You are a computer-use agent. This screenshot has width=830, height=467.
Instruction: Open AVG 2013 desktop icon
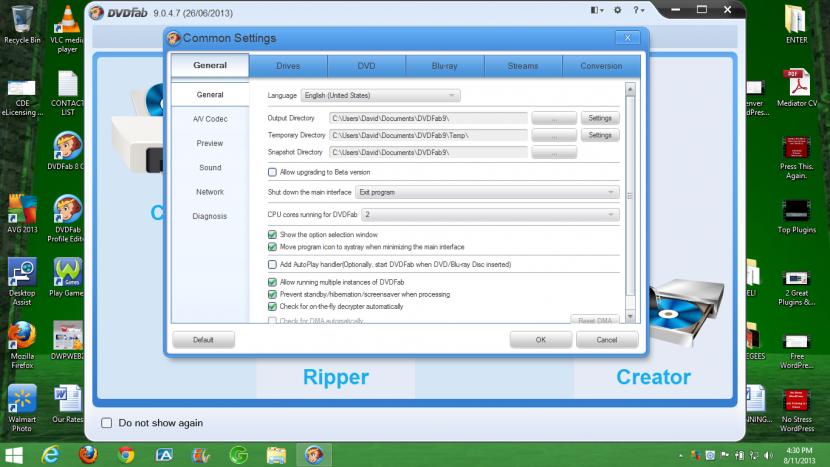coord(22,214)
